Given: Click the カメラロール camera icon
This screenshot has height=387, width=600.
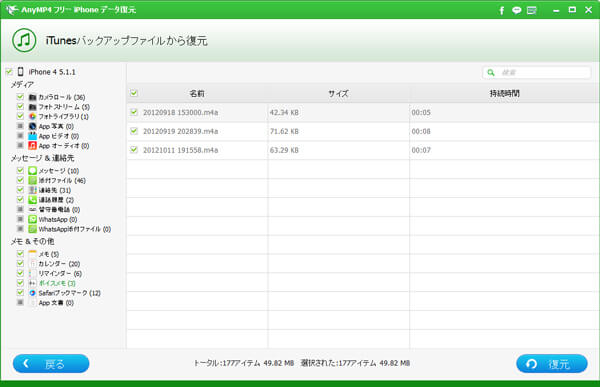Looking at the screenshot, I should 33,97.
